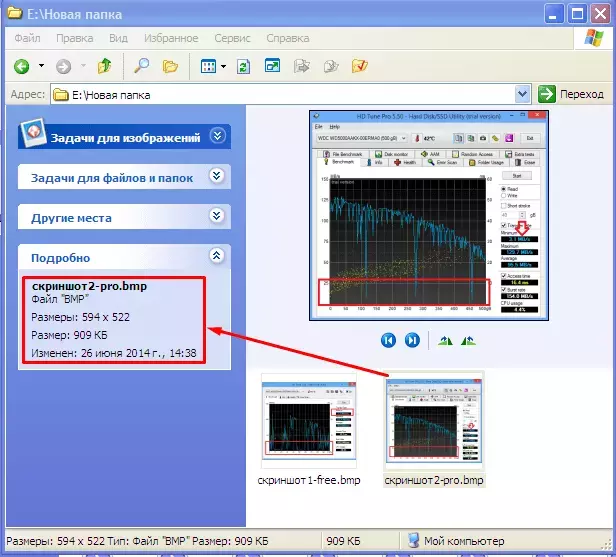Open the Views dropdown arrow

223,66
